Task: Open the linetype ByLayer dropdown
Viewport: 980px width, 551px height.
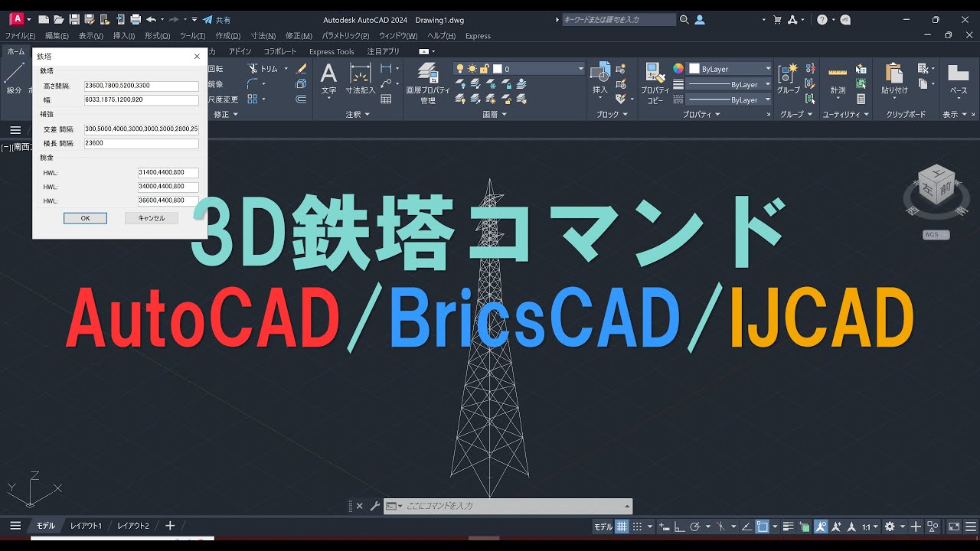Action: pos(730,99)
